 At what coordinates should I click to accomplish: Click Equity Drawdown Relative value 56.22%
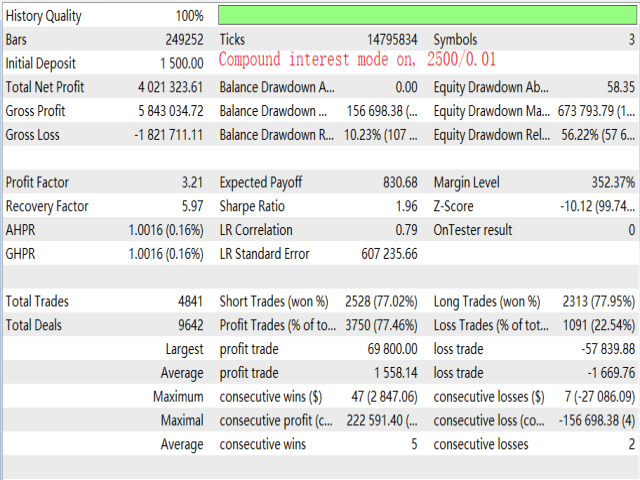click(598, 135)
